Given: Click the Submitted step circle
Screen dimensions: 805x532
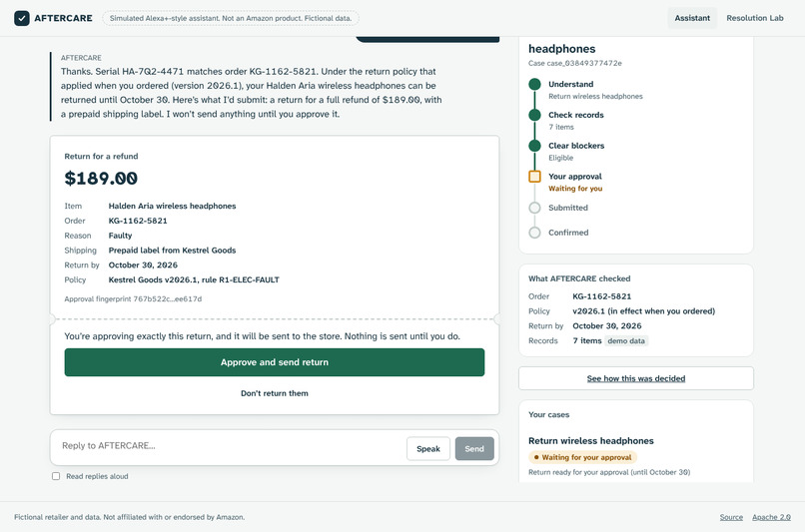Looking at the screenshot, I should coord(534,208).
